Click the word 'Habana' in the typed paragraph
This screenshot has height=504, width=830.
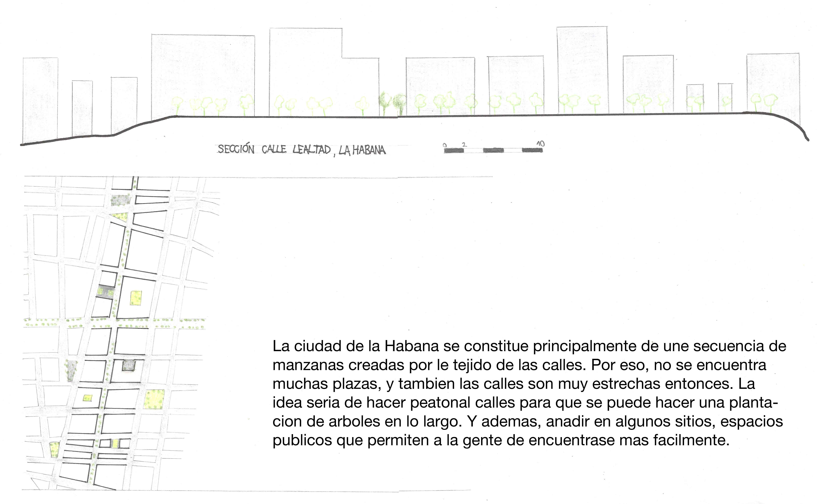[x=412, y=346]
